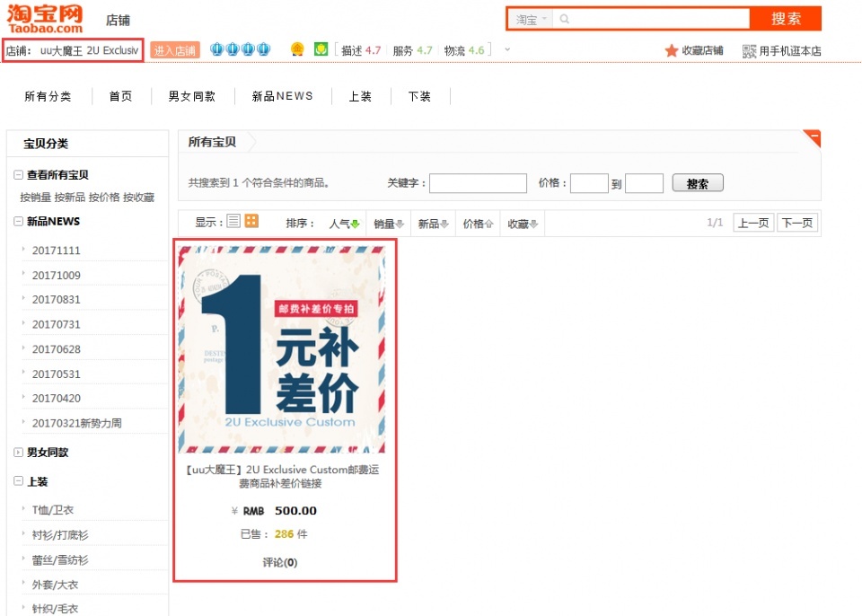Collapse the 查看所有宝贝 category section

click(x=19, y=175)
